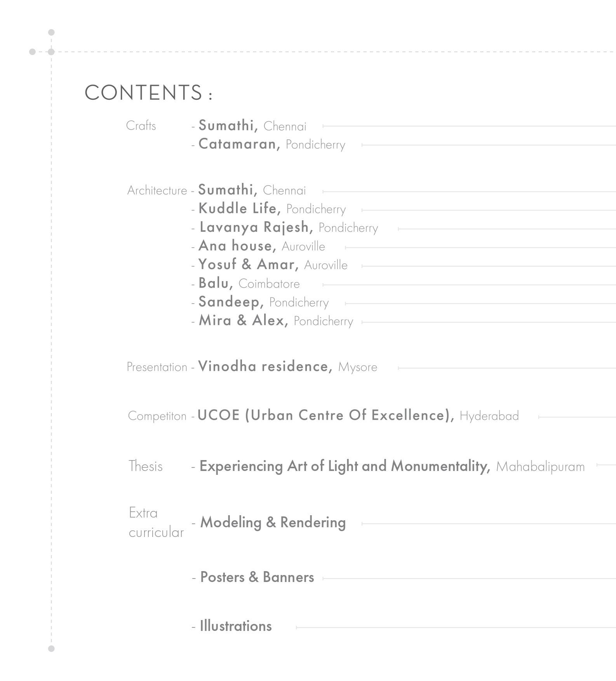Click the CONTENTS heading
Image resolution: width=616 pixels, height=681 pixels.
(x=149, y=93)
